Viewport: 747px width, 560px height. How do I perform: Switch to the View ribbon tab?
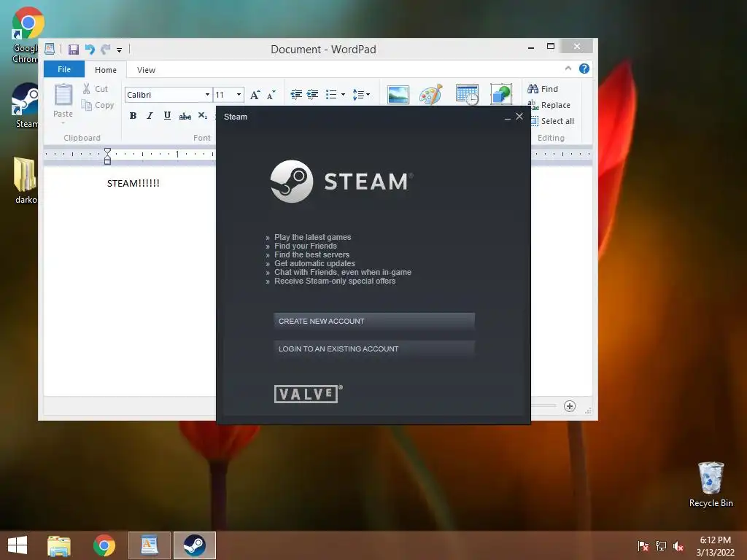pyautogui.click(x=146, y=70)
